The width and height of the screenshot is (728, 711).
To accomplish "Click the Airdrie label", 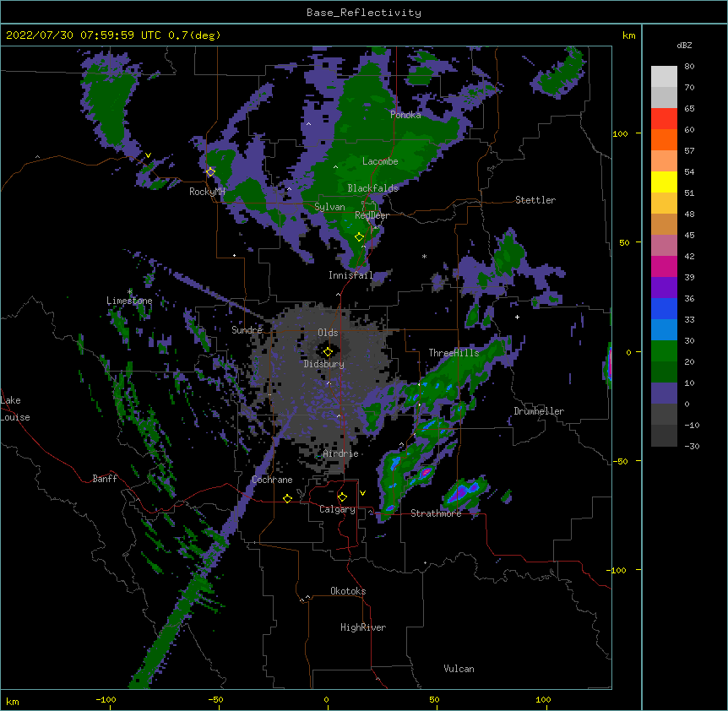I will tap(340, 453).
